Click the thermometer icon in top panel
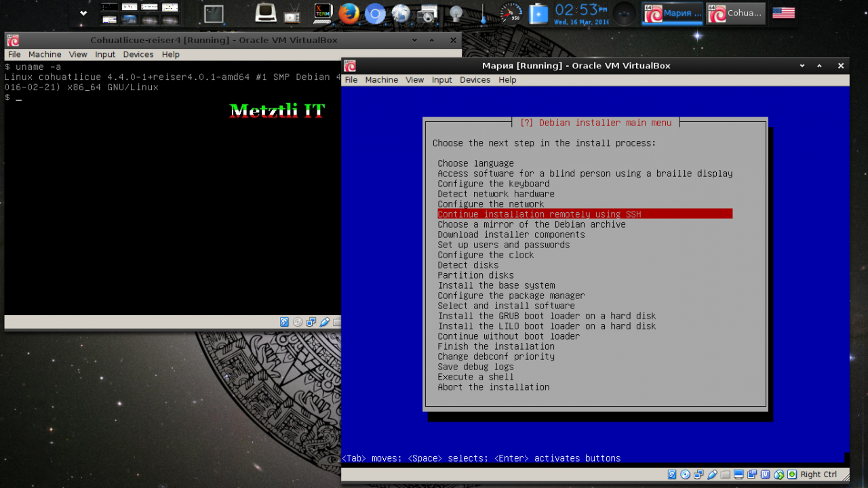 482,14
